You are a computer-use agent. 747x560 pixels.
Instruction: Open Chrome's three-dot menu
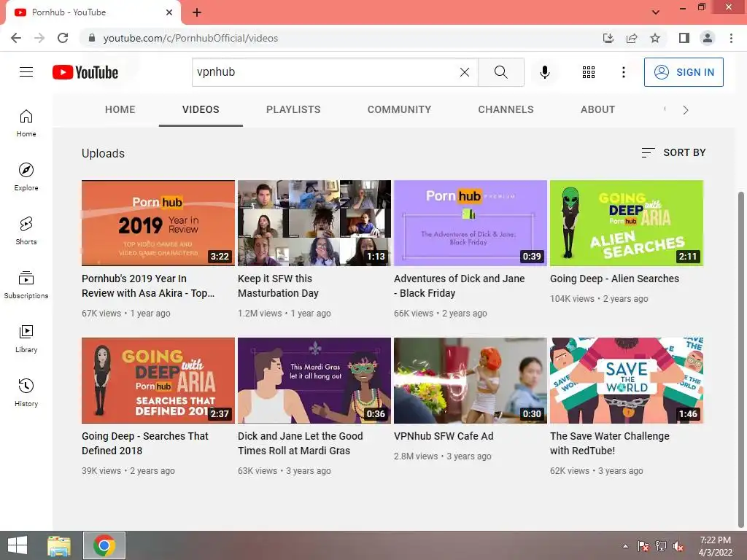pos(731,38)
